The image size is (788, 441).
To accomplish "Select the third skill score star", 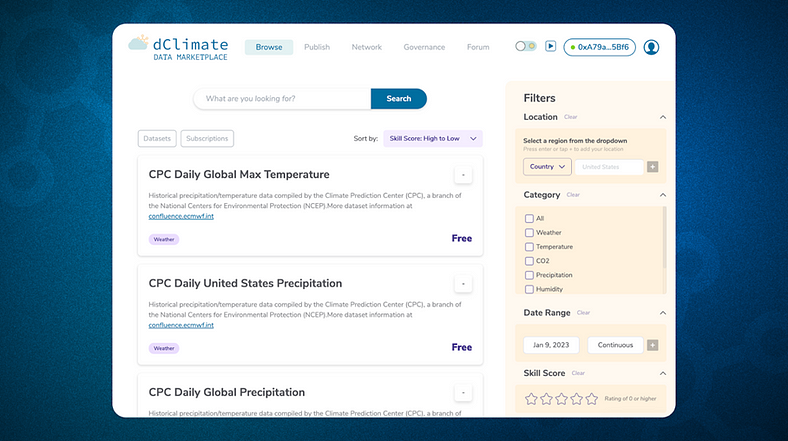I will tap(561, 399).
